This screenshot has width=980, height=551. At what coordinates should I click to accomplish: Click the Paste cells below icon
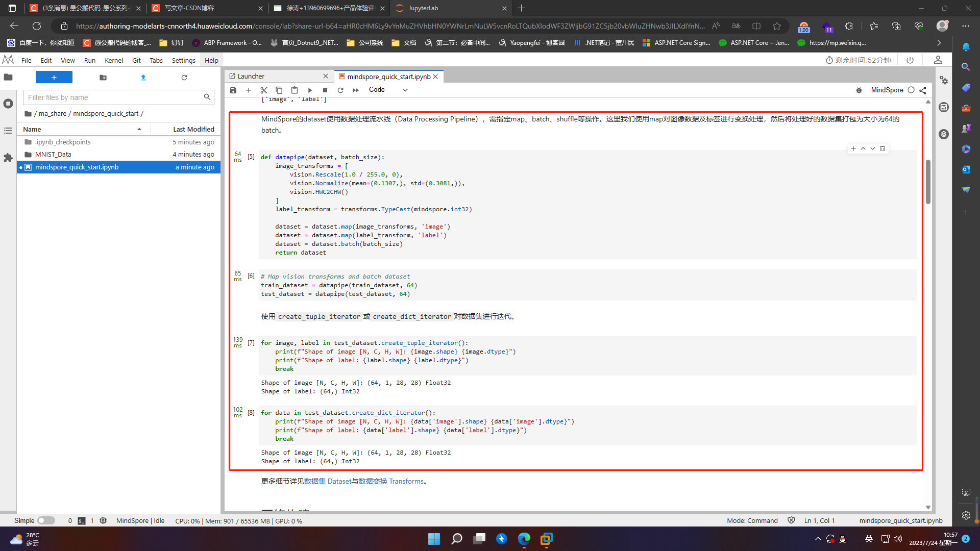pos(293,89)
